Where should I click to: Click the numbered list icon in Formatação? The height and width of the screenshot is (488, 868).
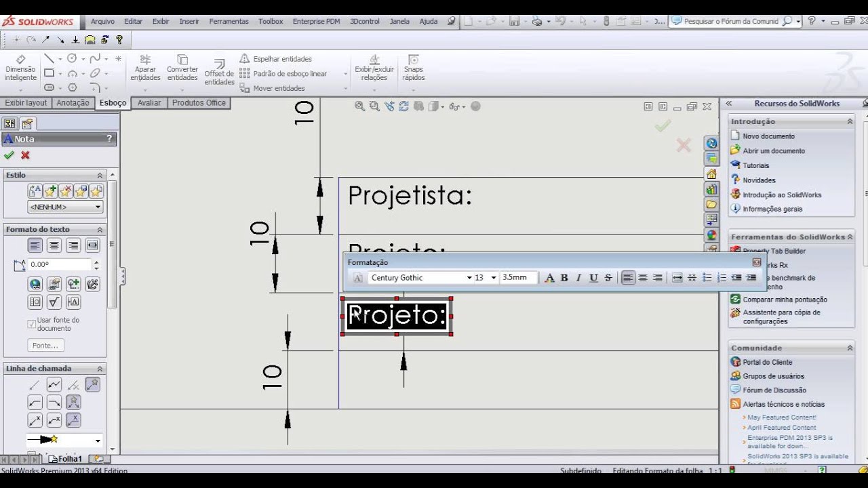pyautogui.click(x=722, y=277)
